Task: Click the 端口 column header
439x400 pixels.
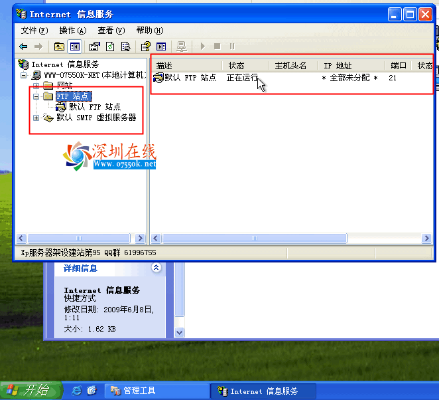Action: point(398,65)
